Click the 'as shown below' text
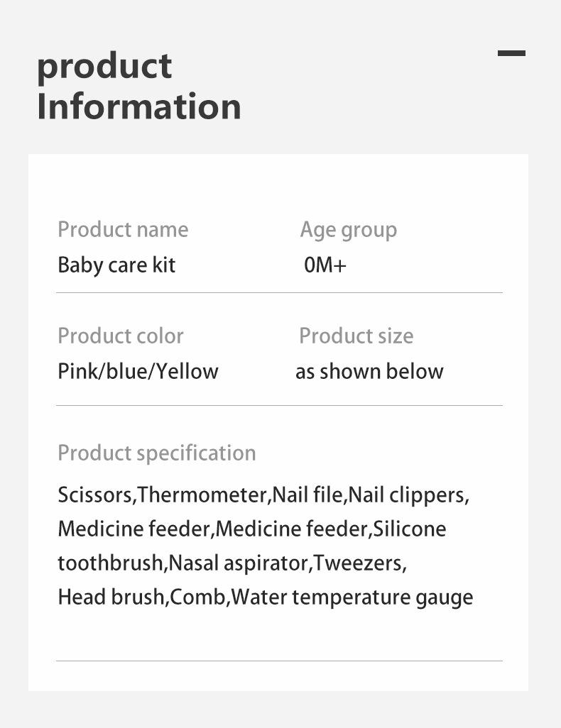 [369, 371]
